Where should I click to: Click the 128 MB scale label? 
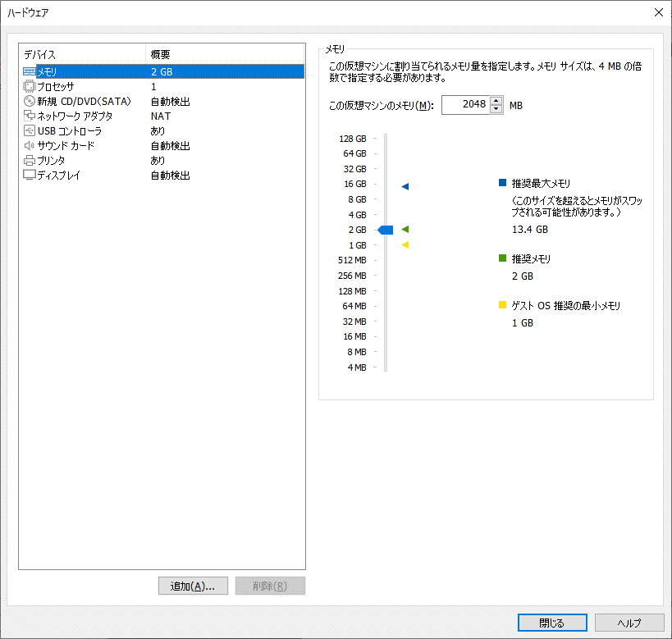[352, 291]
